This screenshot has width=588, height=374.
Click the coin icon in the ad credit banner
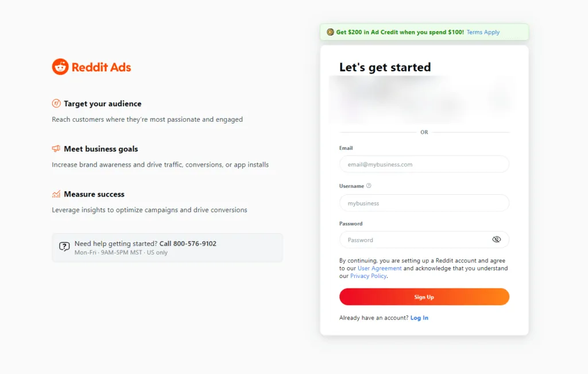(x=330, y=32)
